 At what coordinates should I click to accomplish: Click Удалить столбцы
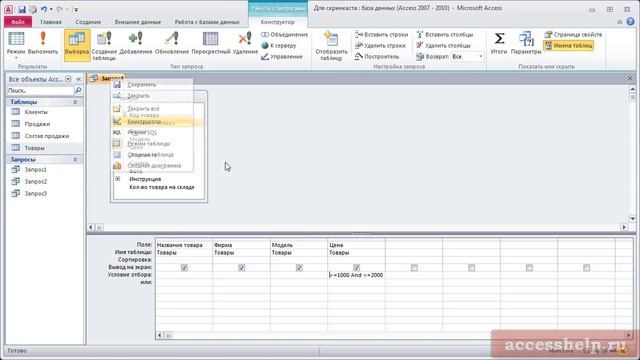443,46
